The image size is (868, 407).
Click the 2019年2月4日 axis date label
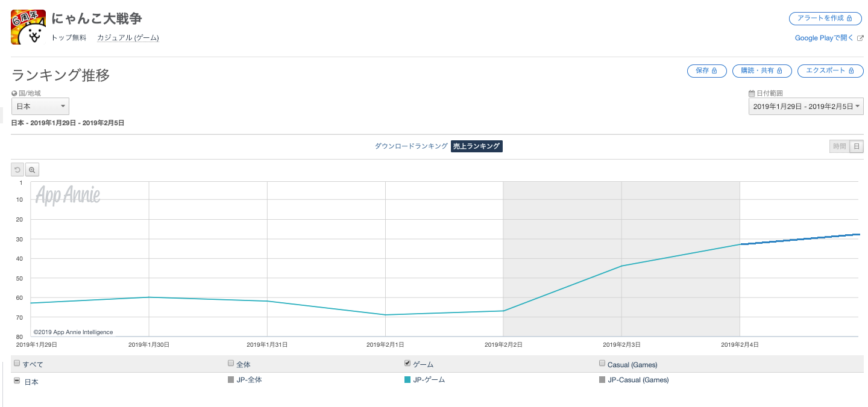740,344
